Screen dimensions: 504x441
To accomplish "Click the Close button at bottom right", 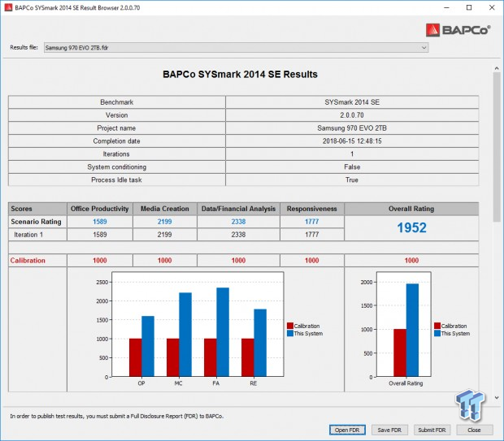I will 474,430.
